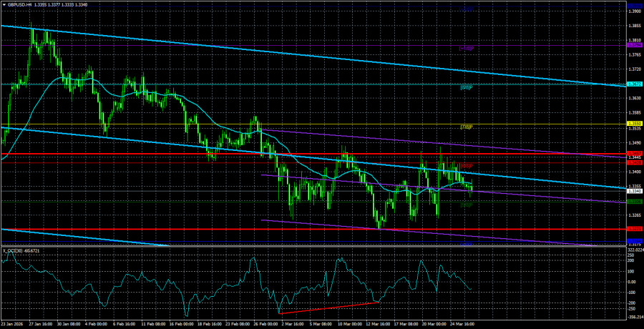644x329 pixels.
Task: Click the GBPUSD,H4 chart title text
Action: point(21,4)
